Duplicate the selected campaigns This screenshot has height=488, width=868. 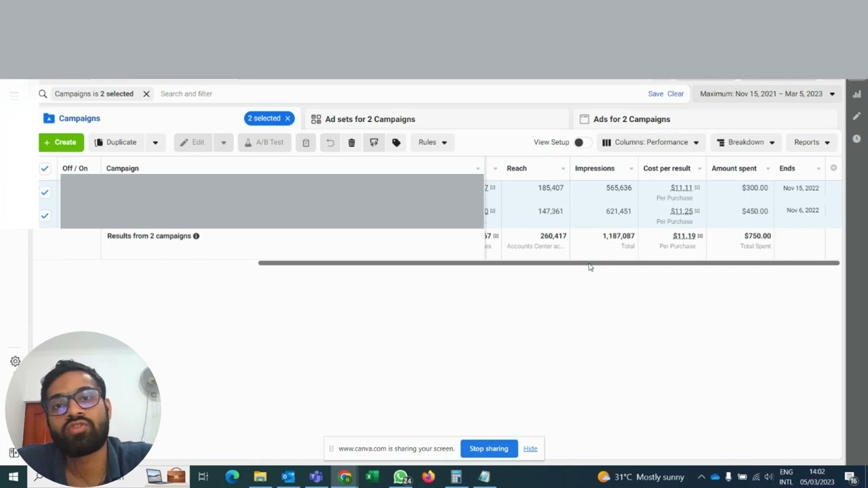(116, 142)
